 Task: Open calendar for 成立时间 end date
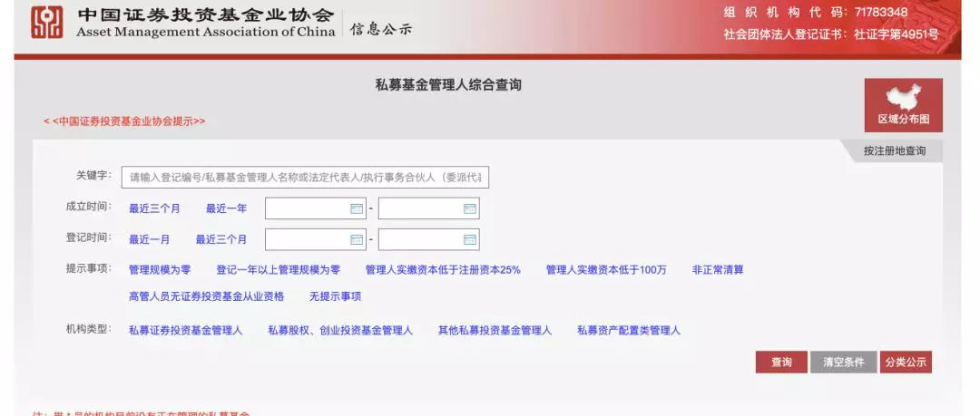click(470, 208)
